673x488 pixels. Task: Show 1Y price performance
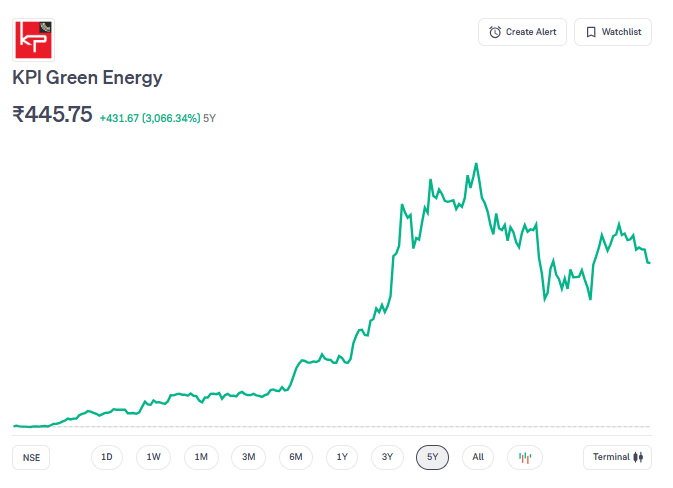342,457
